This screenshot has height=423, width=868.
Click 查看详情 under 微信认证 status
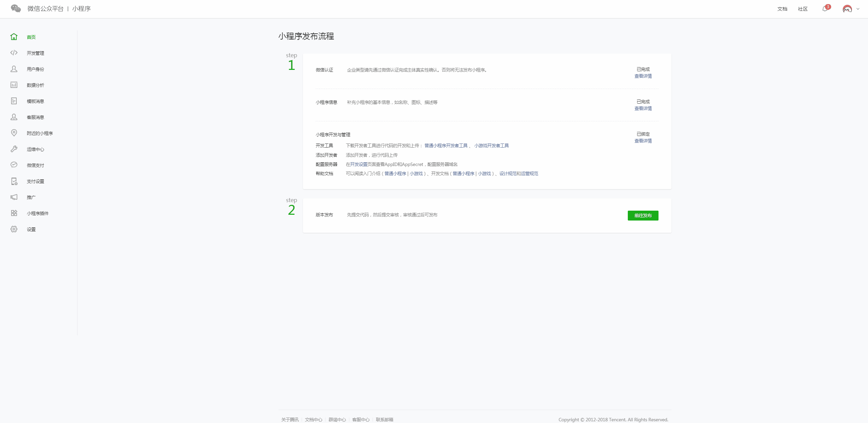click(x=643, y=76)
